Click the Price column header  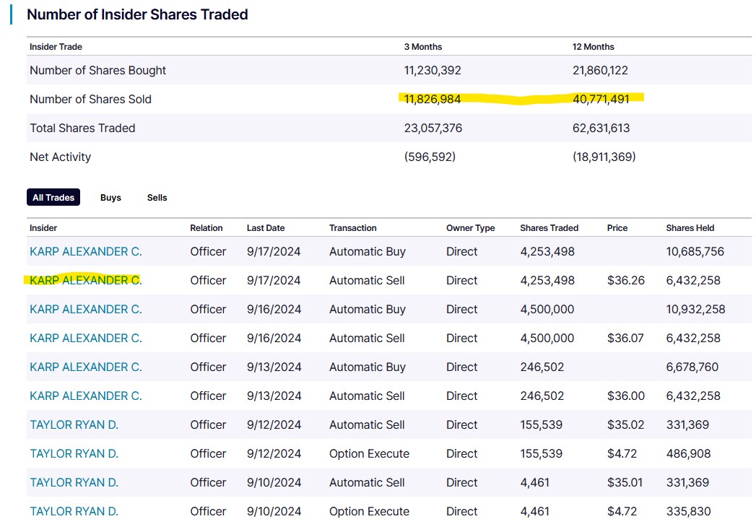[x=617, y=228]
